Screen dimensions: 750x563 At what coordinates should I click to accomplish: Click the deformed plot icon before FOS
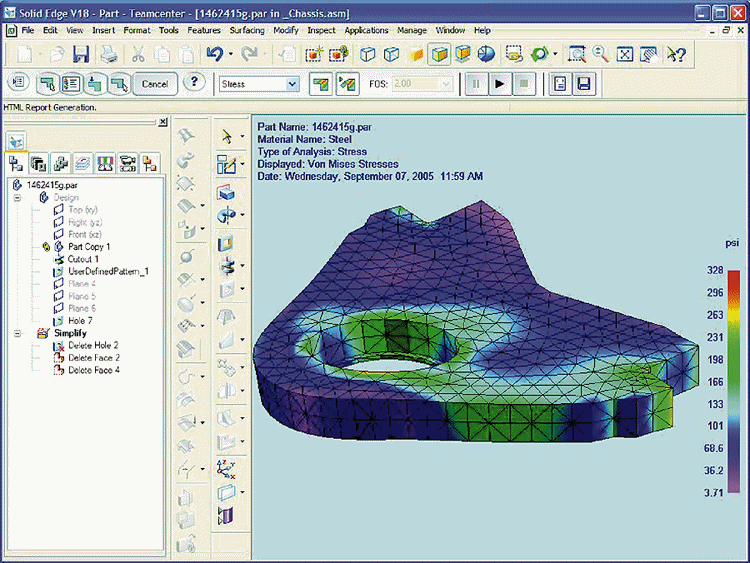348,84
